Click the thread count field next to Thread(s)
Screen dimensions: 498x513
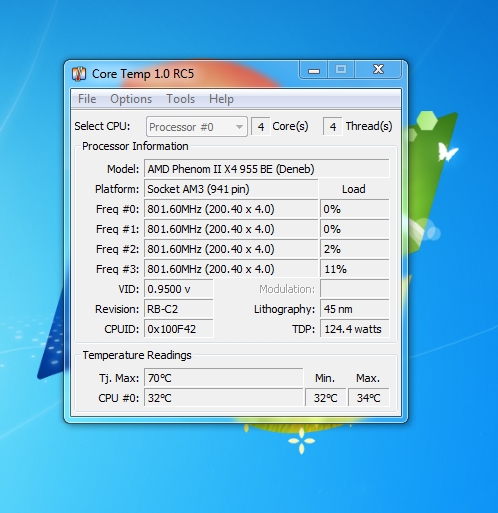(332, 127)
